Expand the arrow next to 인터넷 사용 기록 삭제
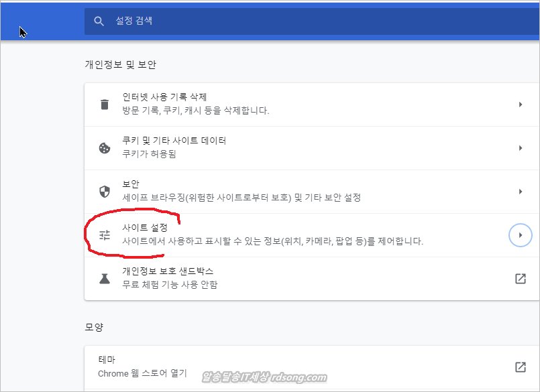Viewport: 540px width, 392px height. click(x=520, y=105)
